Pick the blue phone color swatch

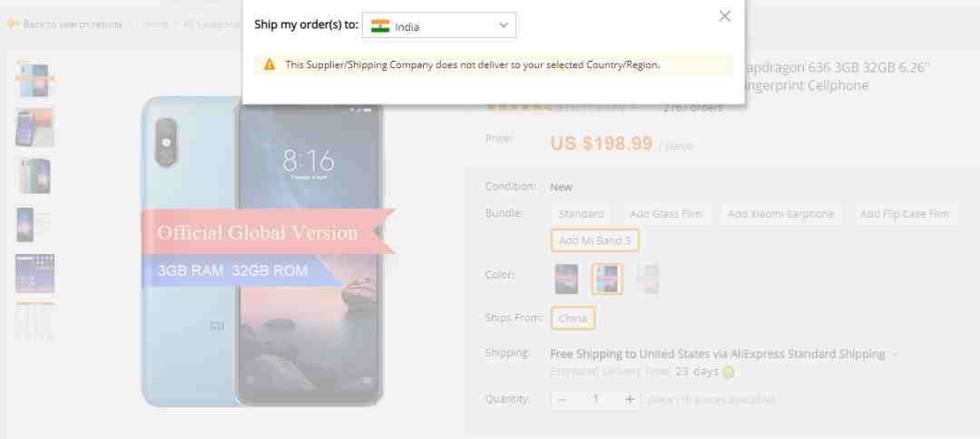point(607,278)
